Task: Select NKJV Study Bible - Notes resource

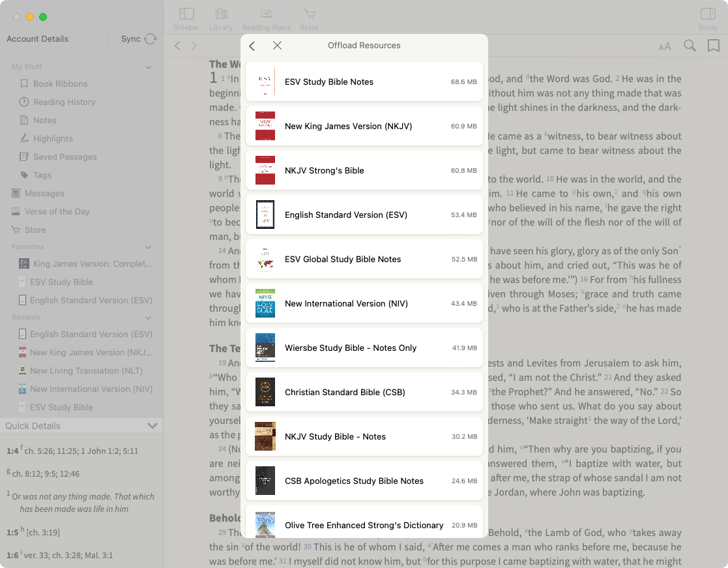Action: coord(364,436)
